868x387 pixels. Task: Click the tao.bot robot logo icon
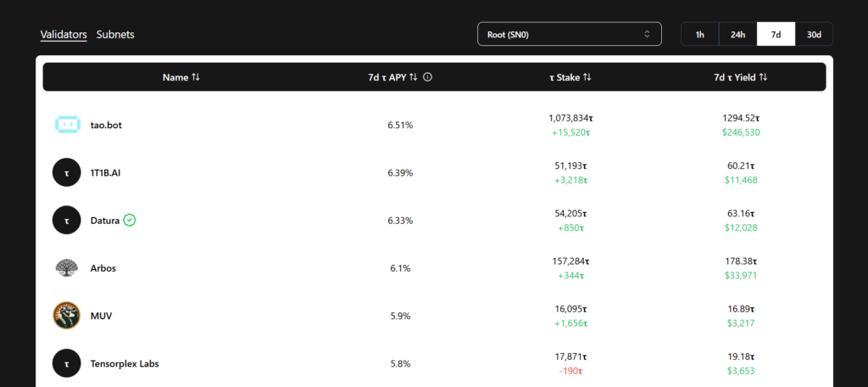click(x=67, y=125)
